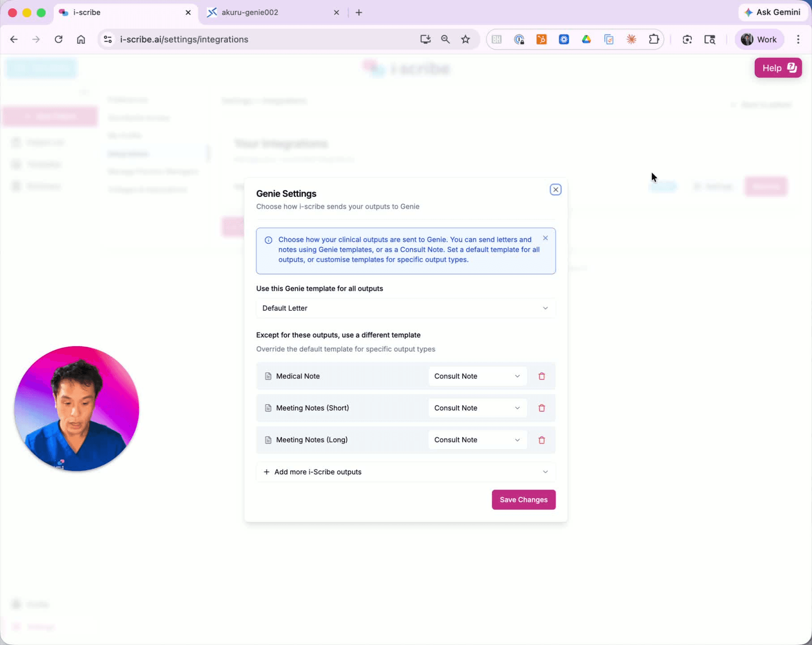Open a new browser tab
The image size is (812, 645).
point(359,13)
